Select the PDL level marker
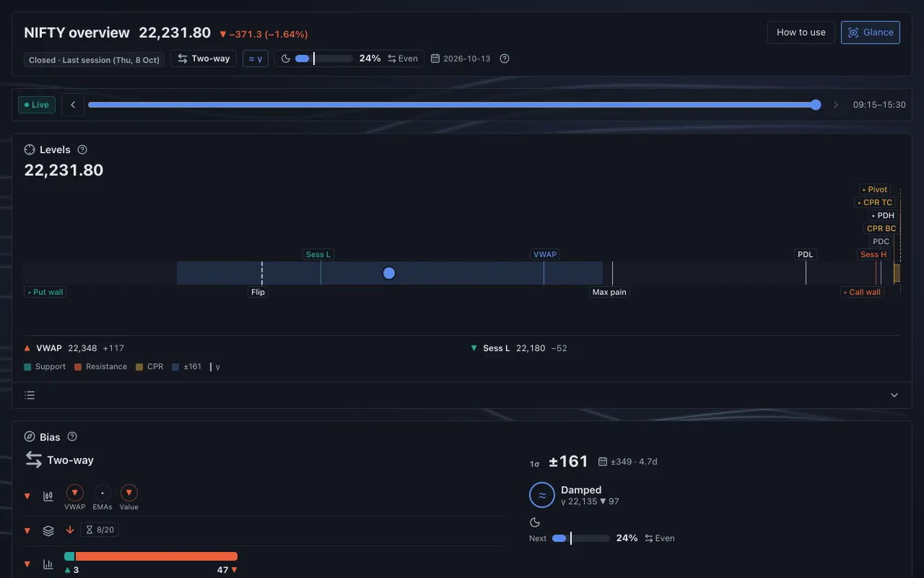This screenshot has width=924, height=578. click(805, 254)
